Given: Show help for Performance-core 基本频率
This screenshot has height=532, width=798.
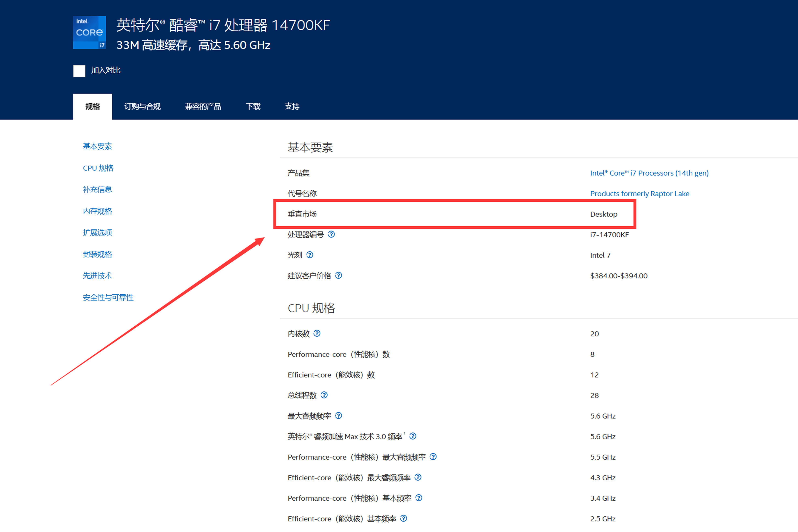Looking at the screenshot, I should [419, 498].
